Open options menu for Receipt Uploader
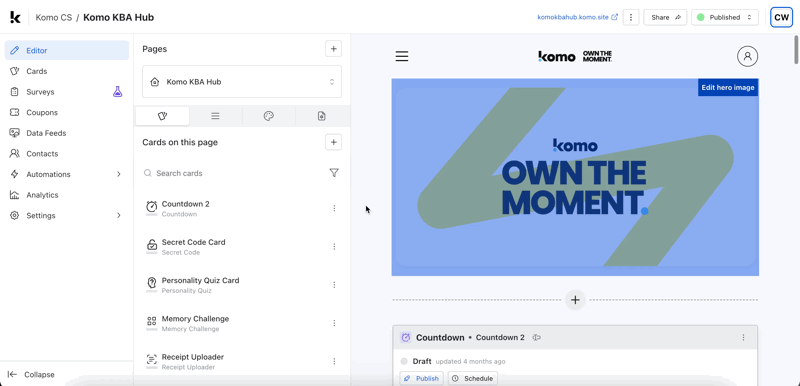Image resolution: width=800 pixels, height=386 pixels. (334, 361)
